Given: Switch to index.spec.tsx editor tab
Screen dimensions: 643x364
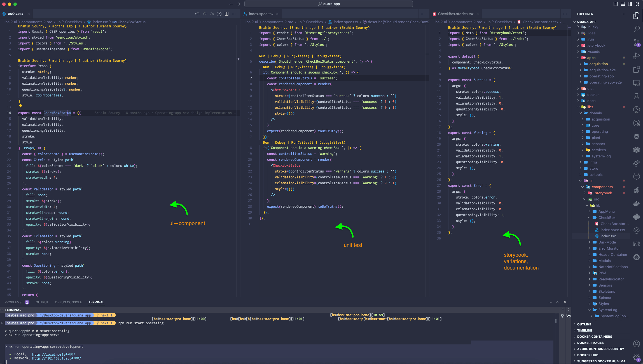Looking at the screenshot, I should [x=261, y=14].
